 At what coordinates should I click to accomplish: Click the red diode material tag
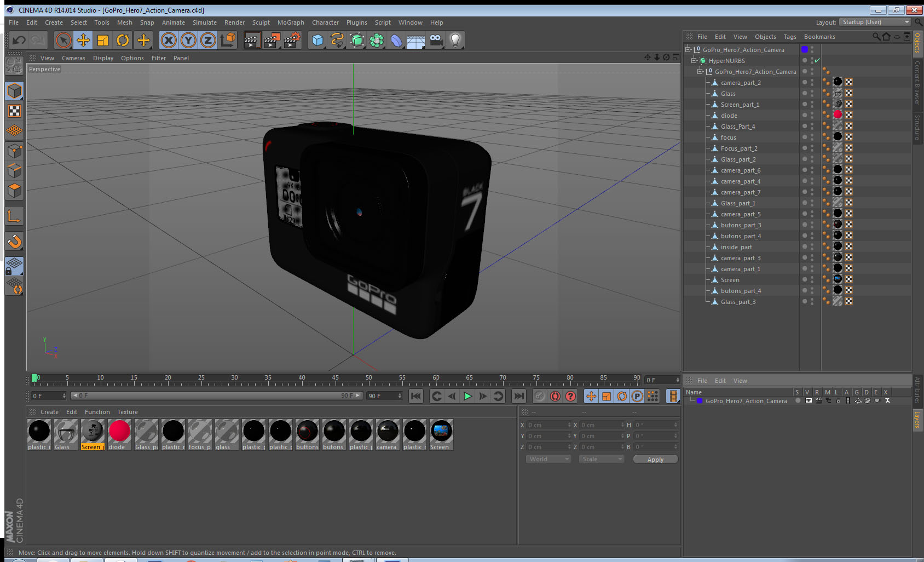(838, 114)
